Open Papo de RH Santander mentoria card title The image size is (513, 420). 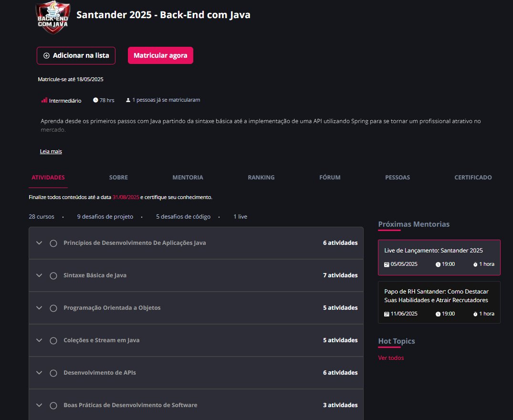tap(436, 296)
